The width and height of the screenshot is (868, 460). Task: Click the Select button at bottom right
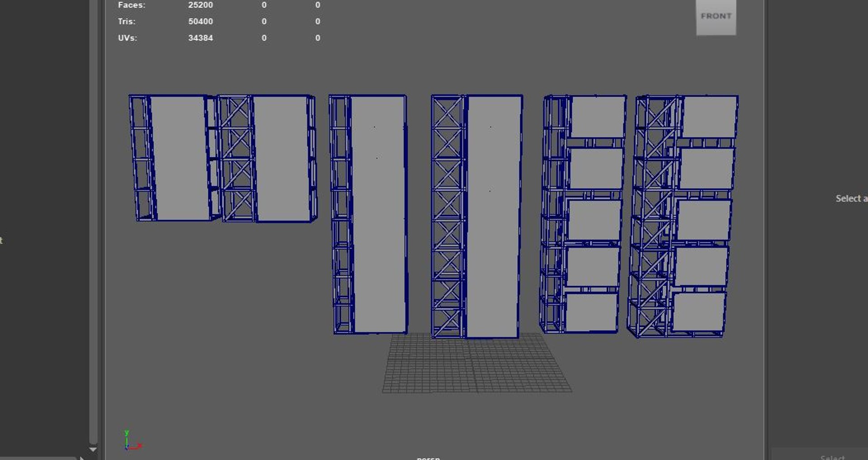tap(832, 457)
